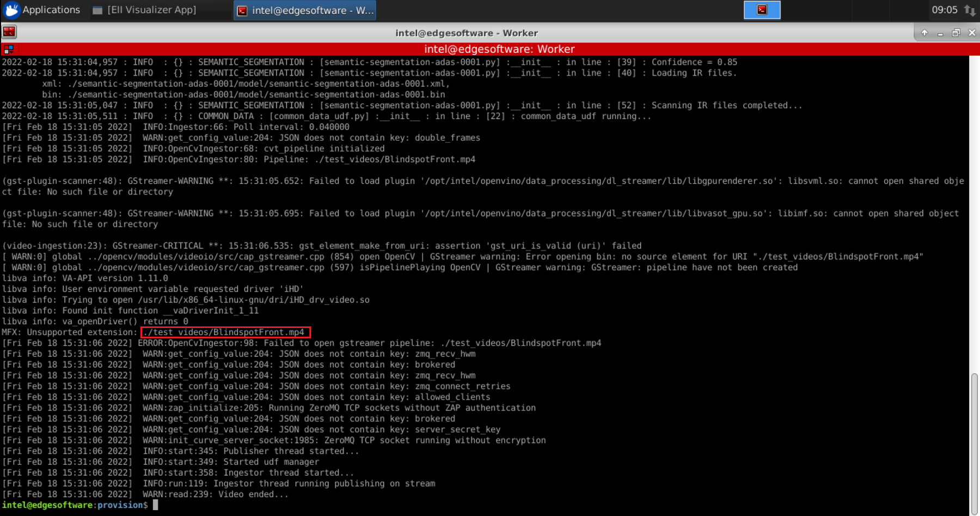Roll up the window with the up-arrow button
Image resolution: width=980 pixels, height=516 pixels.
[924, 33]
